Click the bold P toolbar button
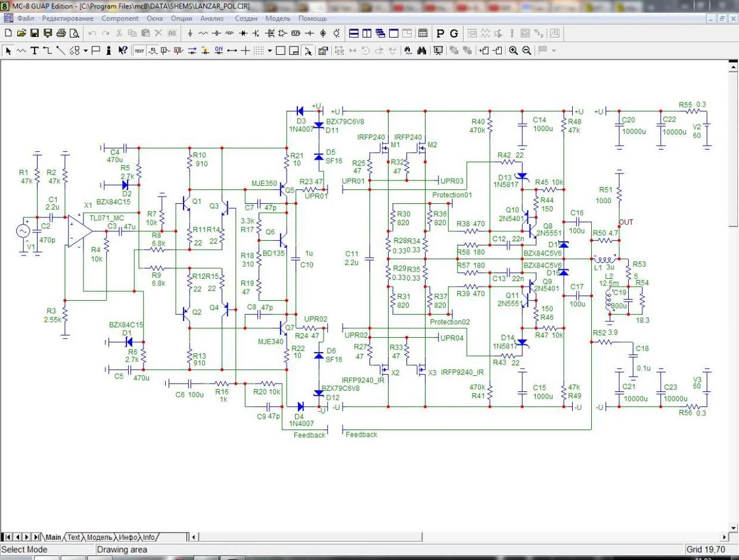This screenshot has width=739, height=560. (x=440, y=33)
